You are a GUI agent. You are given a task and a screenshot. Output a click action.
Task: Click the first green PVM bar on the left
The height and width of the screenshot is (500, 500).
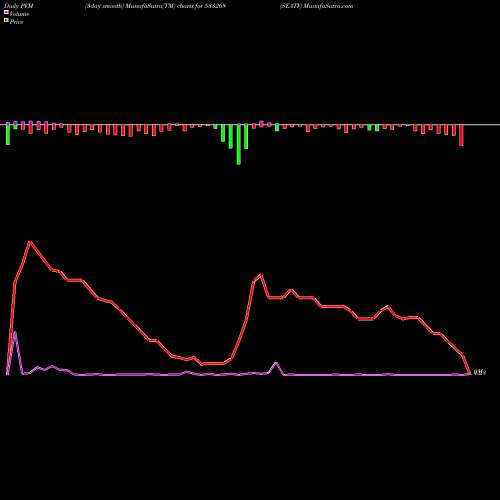click(8, 134)
